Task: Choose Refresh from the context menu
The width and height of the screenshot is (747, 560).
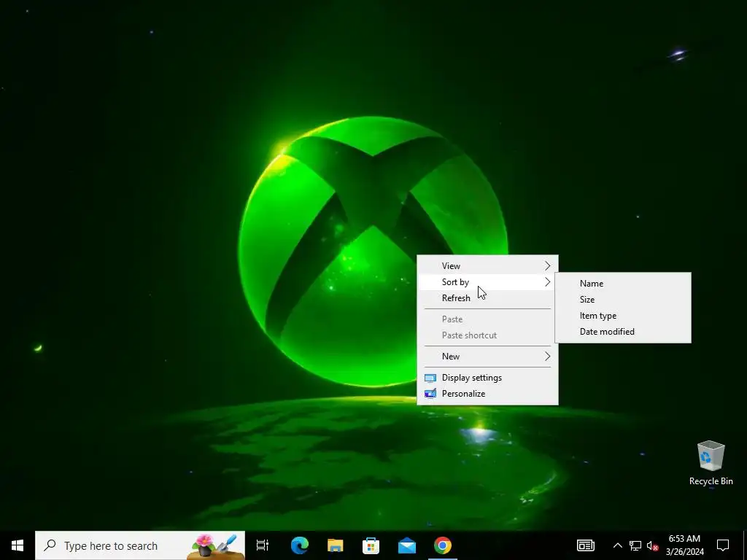Action: click(x=487, y=298)
